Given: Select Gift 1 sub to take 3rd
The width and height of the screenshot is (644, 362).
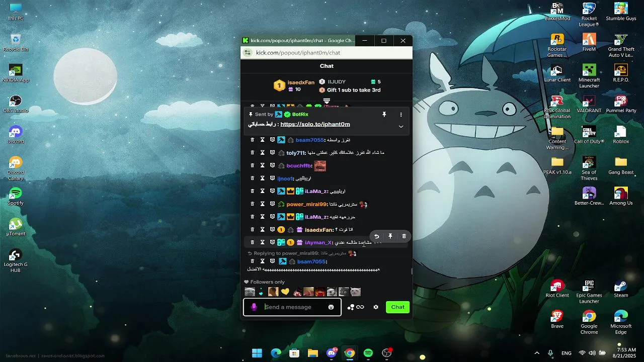Looking at the screenshot, I should pyautogui.click(x=354, y=90).
